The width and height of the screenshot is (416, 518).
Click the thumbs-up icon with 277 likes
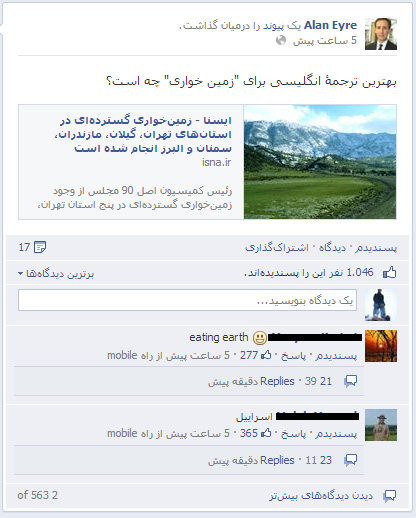point(266,355)
